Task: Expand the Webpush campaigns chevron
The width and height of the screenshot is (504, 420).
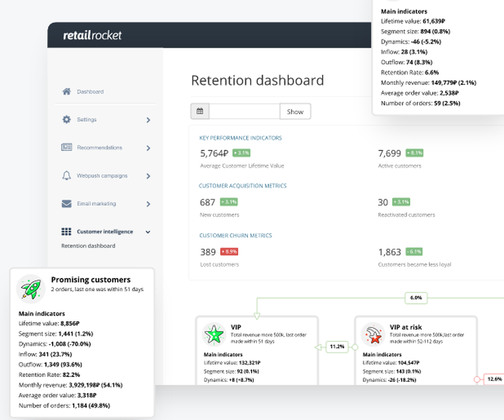Action: point(148,176)
